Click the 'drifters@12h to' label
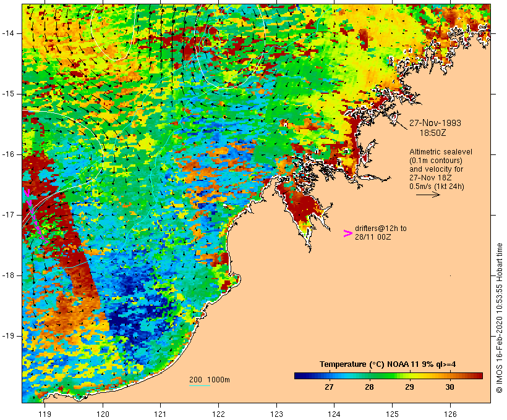The image size is (507, 420). point(381,229)
